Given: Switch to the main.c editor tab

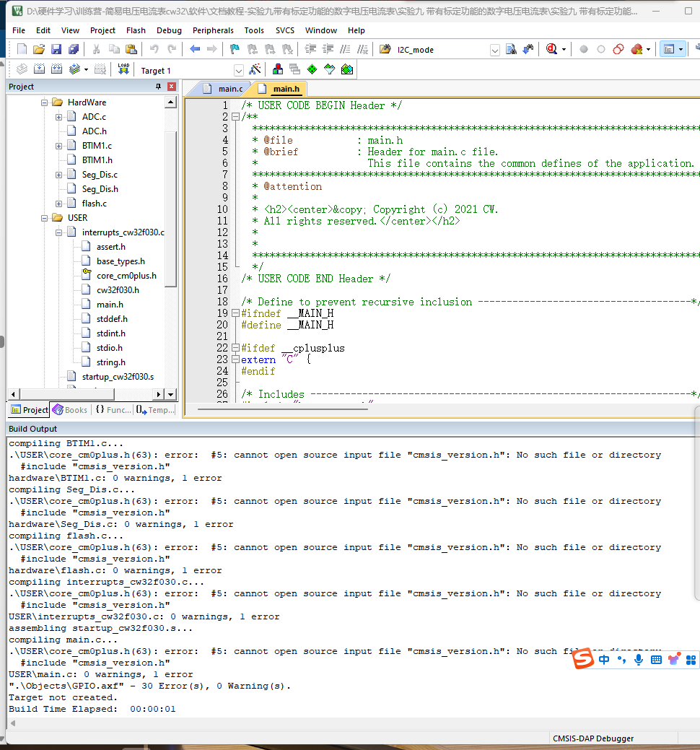Looking at the screenshot, I should 223,89.
